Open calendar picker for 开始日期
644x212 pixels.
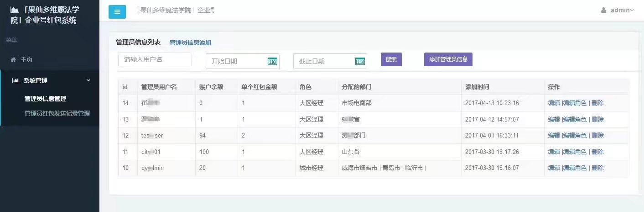click(x=272, y=61)
